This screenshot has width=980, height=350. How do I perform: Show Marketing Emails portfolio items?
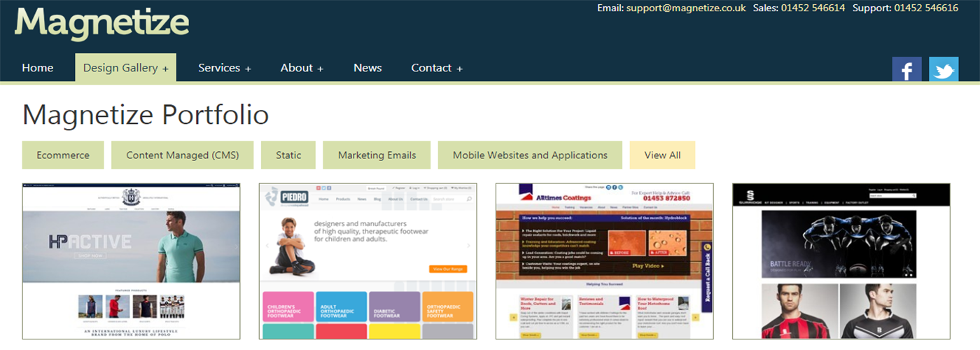pyautogui.click(x=377, y=155)
